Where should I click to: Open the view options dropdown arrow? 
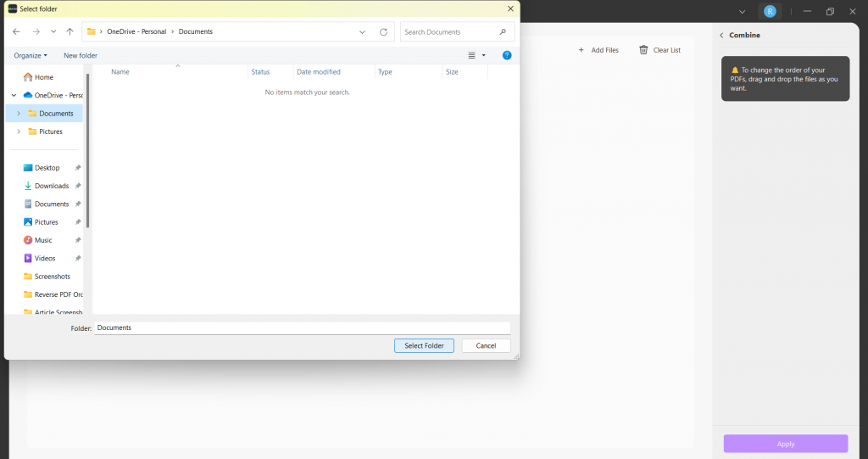[x=484, y=55]
